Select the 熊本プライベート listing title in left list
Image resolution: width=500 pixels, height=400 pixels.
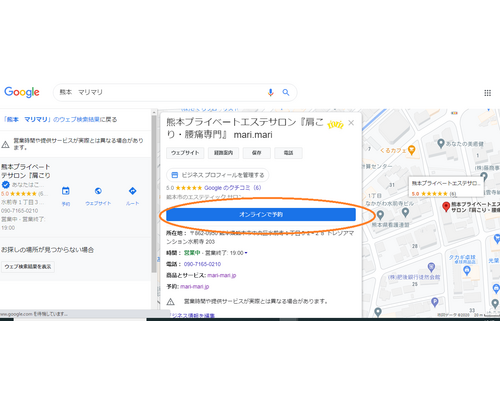coord(26,171)
